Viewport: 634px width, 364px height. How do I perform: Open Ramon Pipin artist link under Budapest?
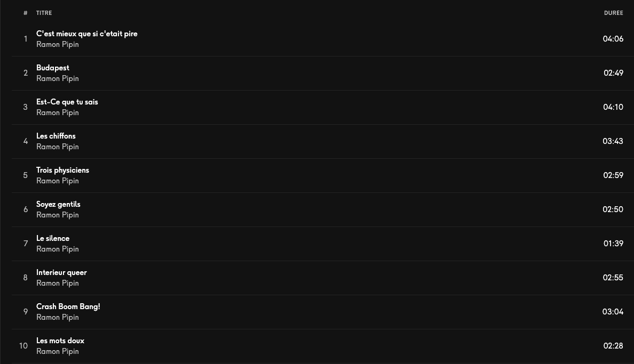(58, 78)
